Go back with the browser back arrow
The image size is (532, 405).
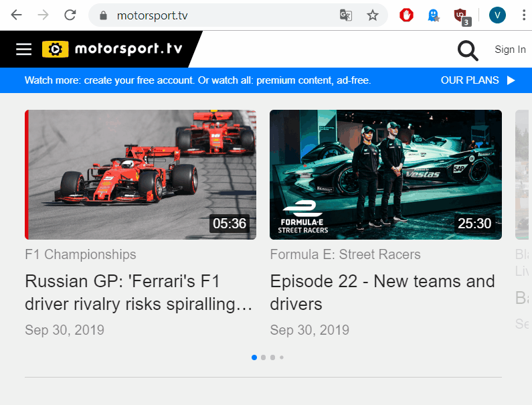click(x=16, y=15)
